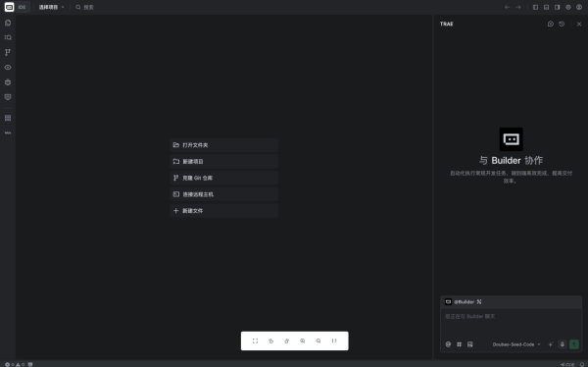The height and width of the screenshot is (367, 588).
Task: Click 新建项目 to create a project
Action: [x=223, y=162]
